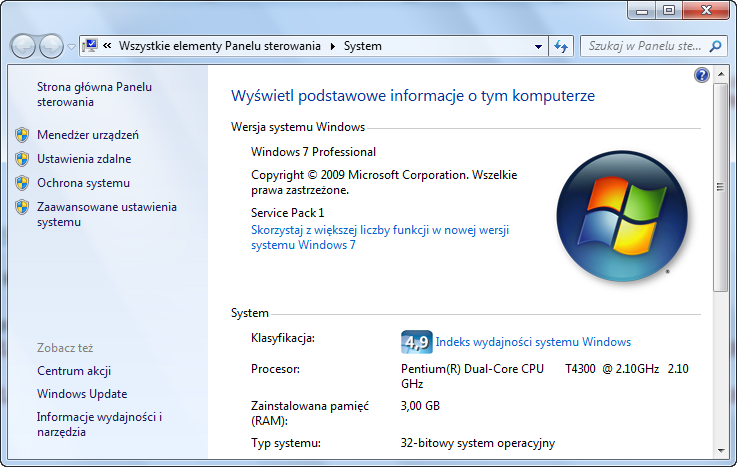Click shield icon beside Ochrona systemu

point(22,183)
